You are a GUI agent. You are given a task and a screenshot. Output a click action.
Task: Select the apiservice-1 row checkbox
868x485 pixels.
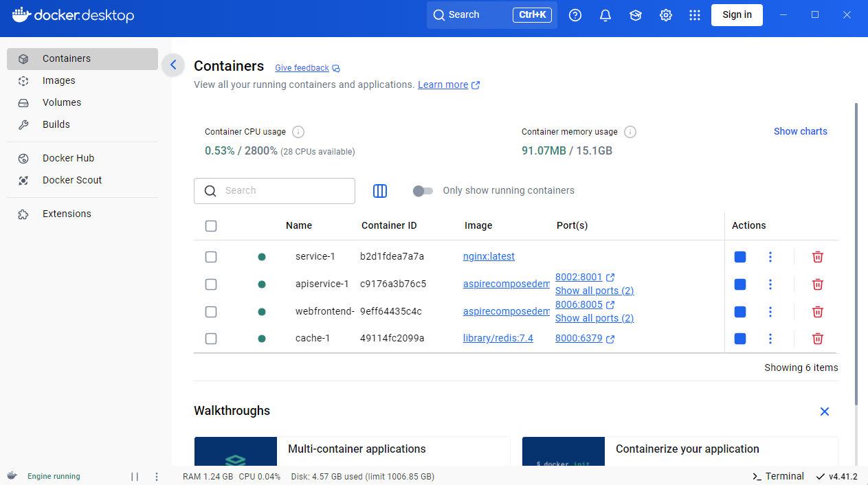(211, 284)
